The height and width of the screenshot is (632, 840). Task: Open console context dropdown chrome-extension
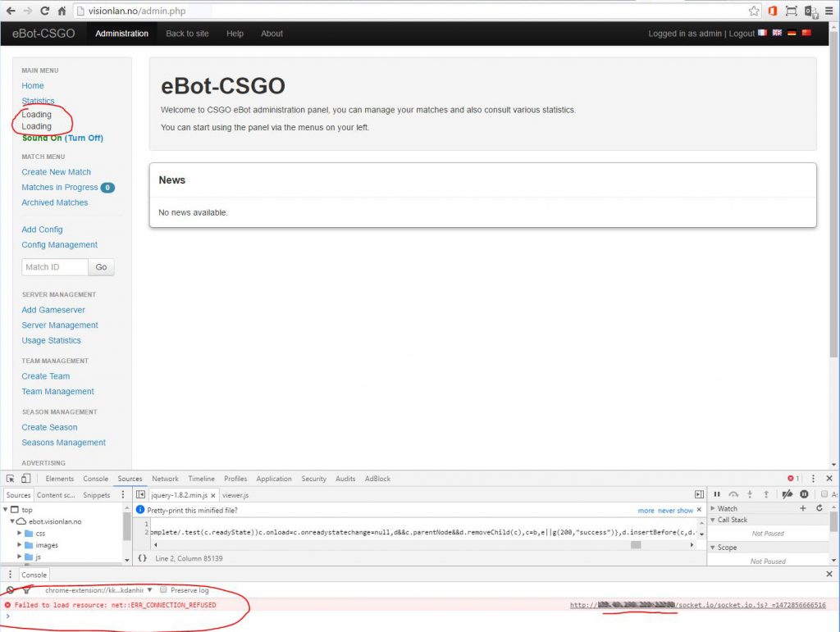98,589
